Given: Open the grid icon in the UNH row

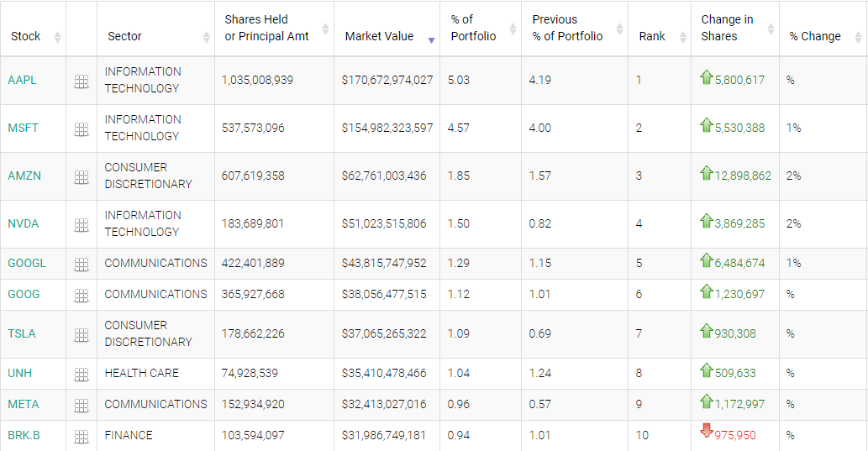Looking at the screenshot, I should point(82,375).
